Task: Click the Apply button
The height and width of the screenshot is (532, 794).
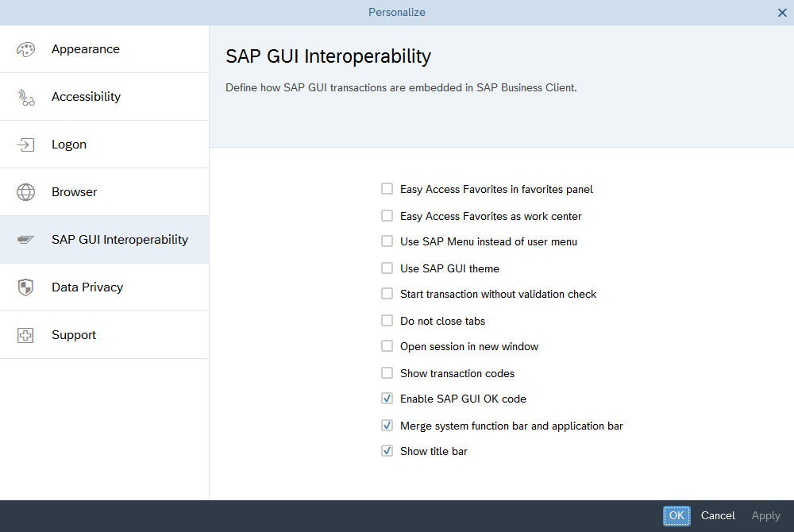Action: [x=766, y=516]
